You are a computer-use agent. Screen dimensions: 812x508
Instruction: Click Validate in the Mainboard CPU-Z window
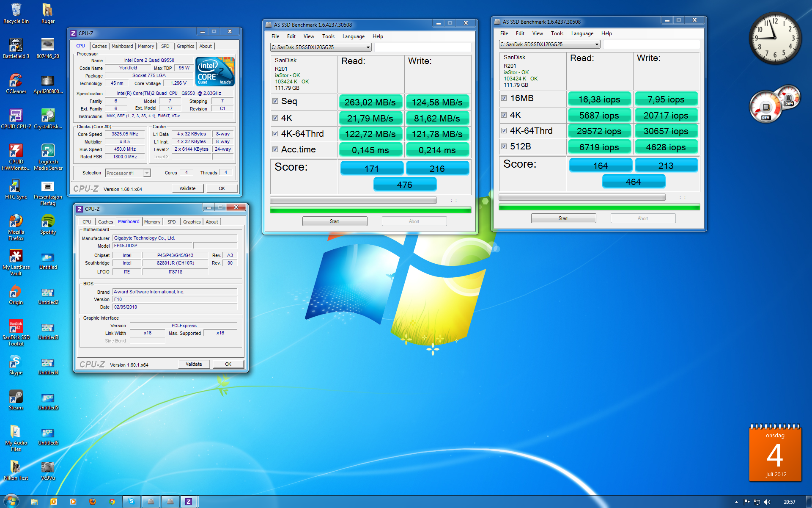(x=194, y=364)
